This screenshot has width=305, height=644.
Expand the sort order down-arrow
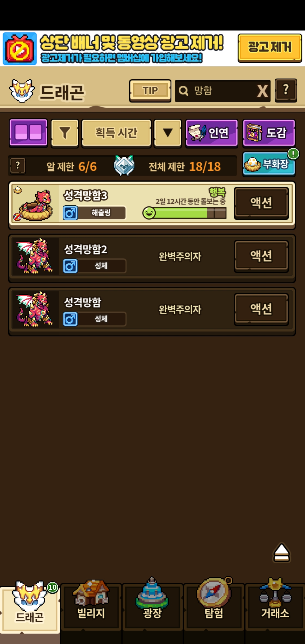click(x=168, y=133)
